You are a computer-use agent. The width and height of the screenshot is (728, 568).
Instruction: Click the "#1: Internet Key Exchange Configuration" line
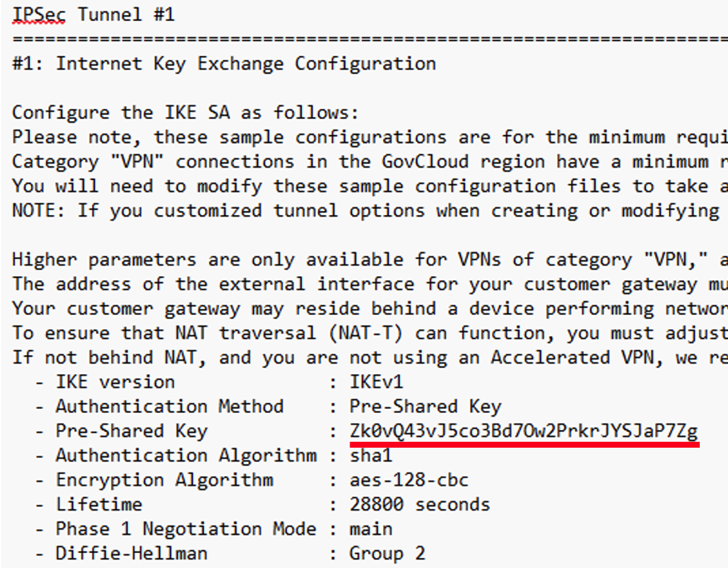pyautogui.click(x=224, y=64)
